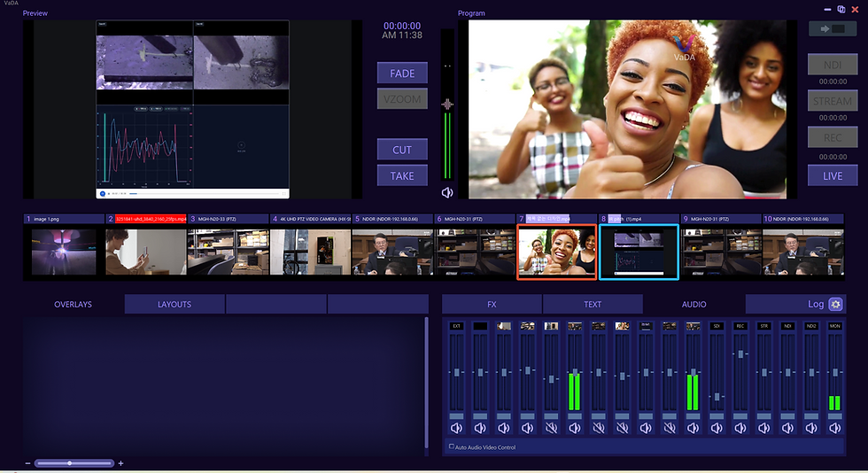The width and height of the screenshot is (868, 473).
Task: Select input 2 woman with phone thumbnail
Action: 146,252
